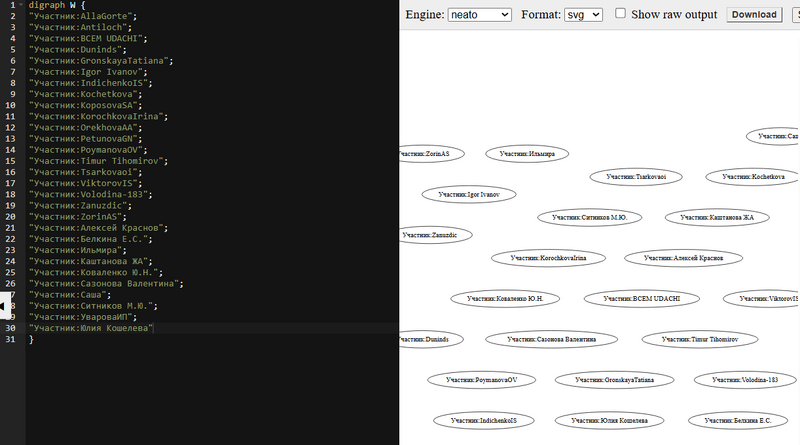The height and width of the screenshot is (445, 800).
Task: Select the Igor Ivanov node in the graph
Action: [x=469, y=194]
